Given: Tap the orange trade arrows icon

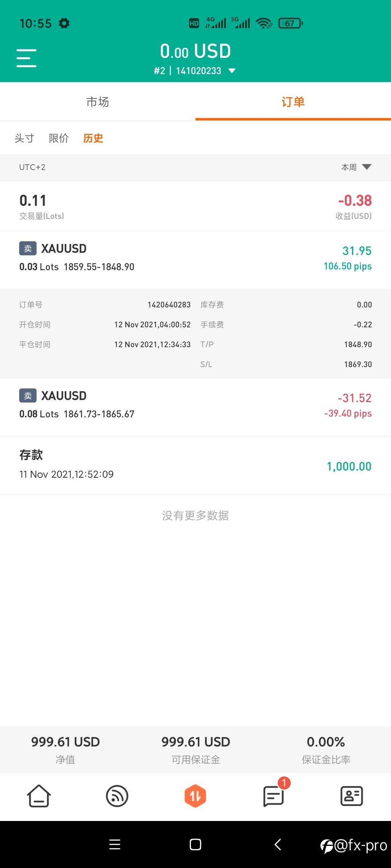Looking at the screenshot, I should [195, 796].
